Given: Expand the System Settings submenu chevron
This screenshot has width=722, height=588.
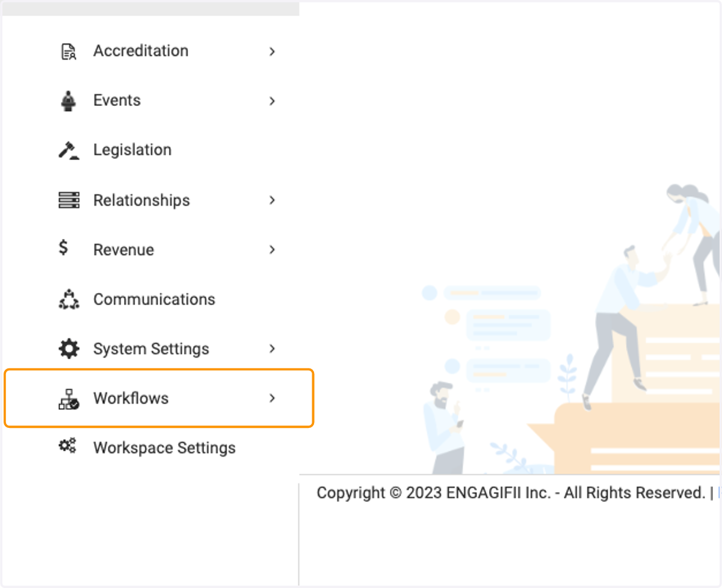Looking at the screenshot, I should 272,348.
